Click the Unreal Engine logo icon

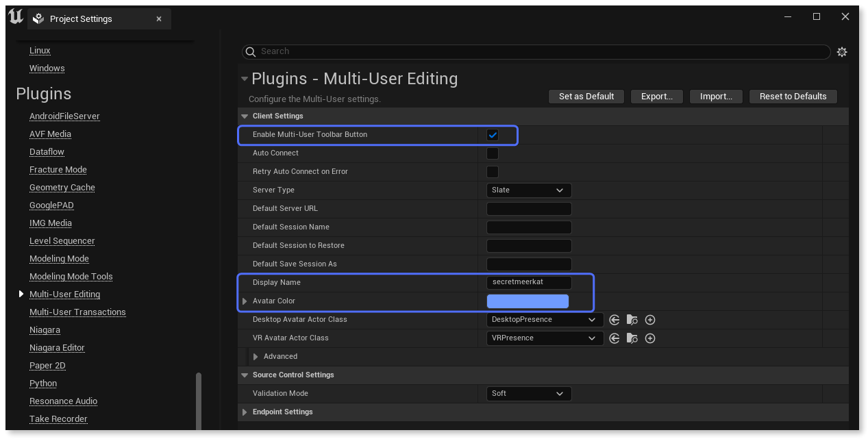point(14,16)
